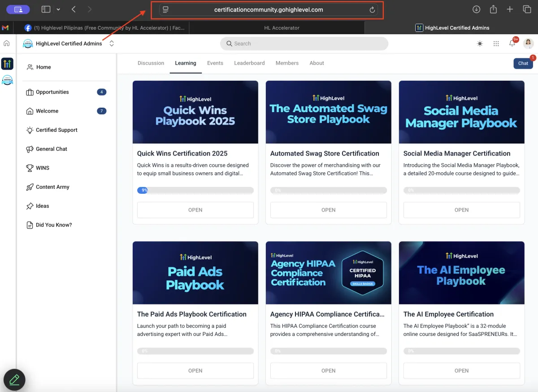Show Safari tab overview icon
The height and width of the screenshot is (392, 538).
click(x=527, y=9)
